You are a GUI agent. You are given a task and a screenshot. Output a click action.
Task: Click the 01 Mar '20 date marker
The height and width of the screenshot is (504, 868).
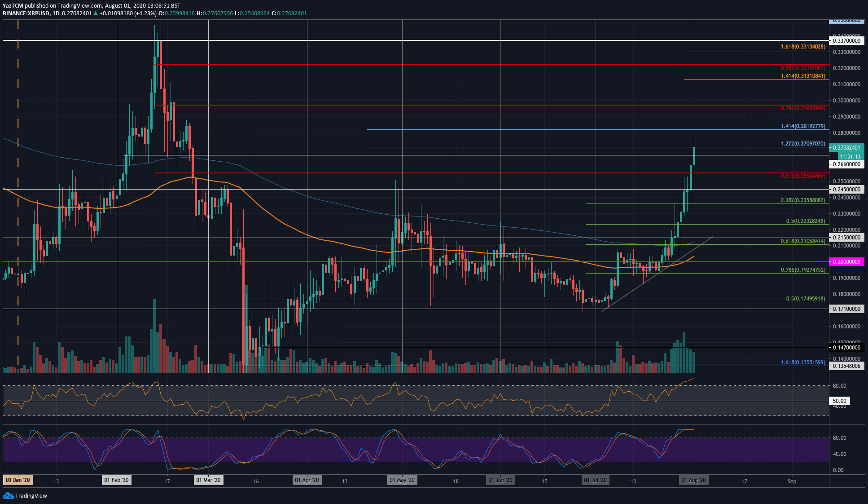tap(208, 480)
